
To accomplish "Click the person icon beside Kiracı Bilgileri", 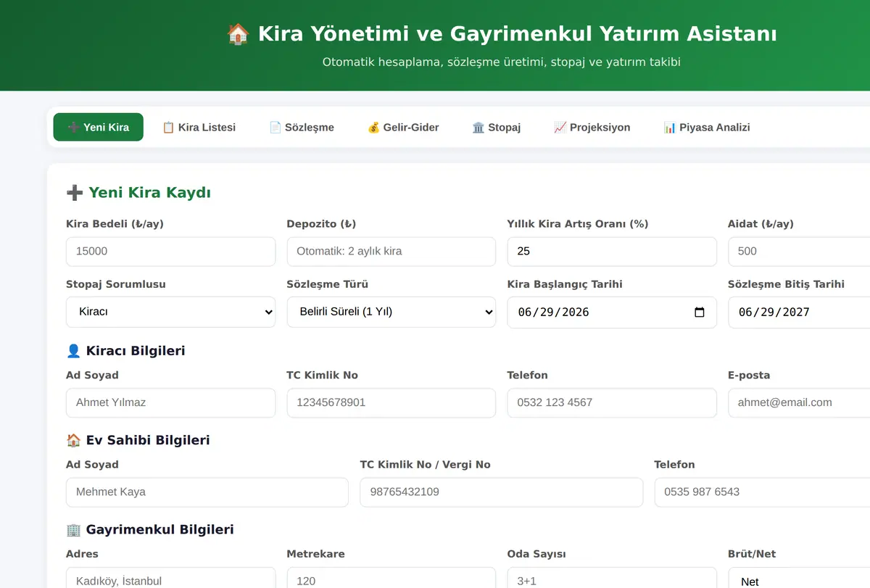I will (73, 351).
